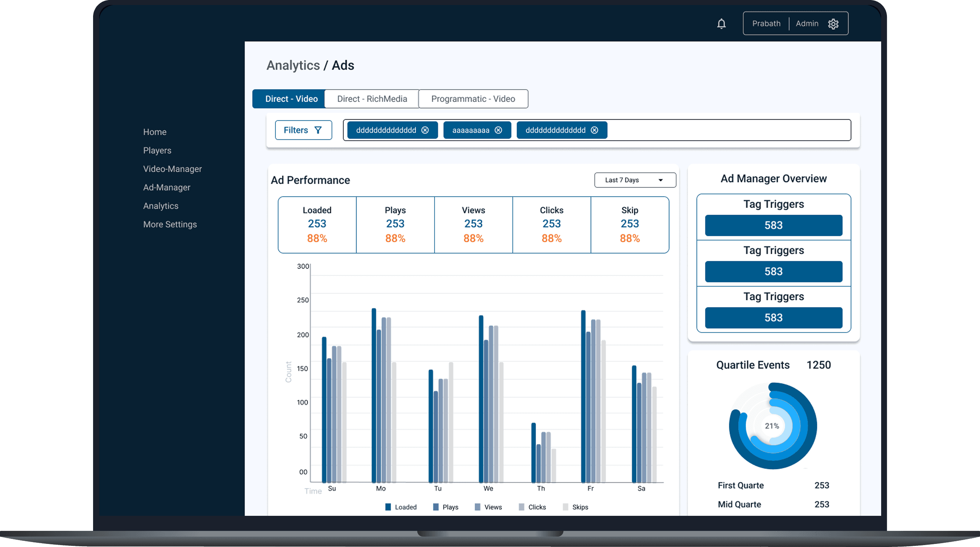
Task: Select the Direct - Video tab
Action: [x=291, y=99]
